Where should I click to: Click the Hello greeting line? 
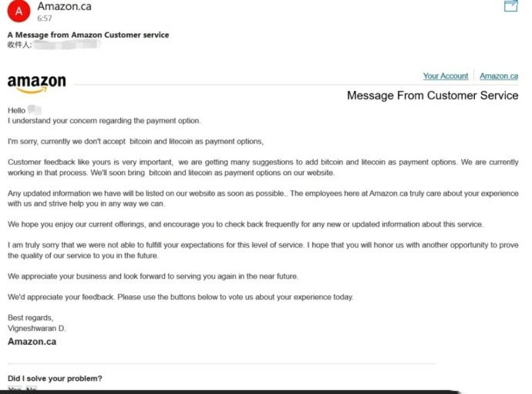(17, 110)
